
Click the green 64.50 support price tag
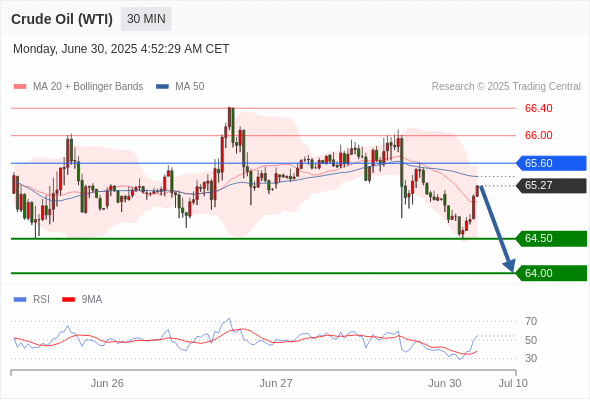(x=551, y=239)
